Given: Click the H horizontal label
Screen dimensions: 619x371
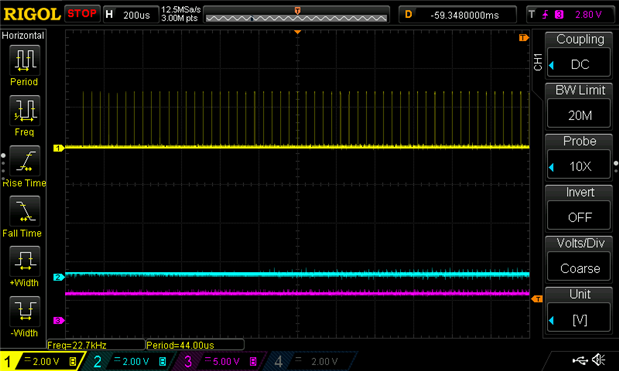Looking at the screenshot, I should tap(109, 15).
